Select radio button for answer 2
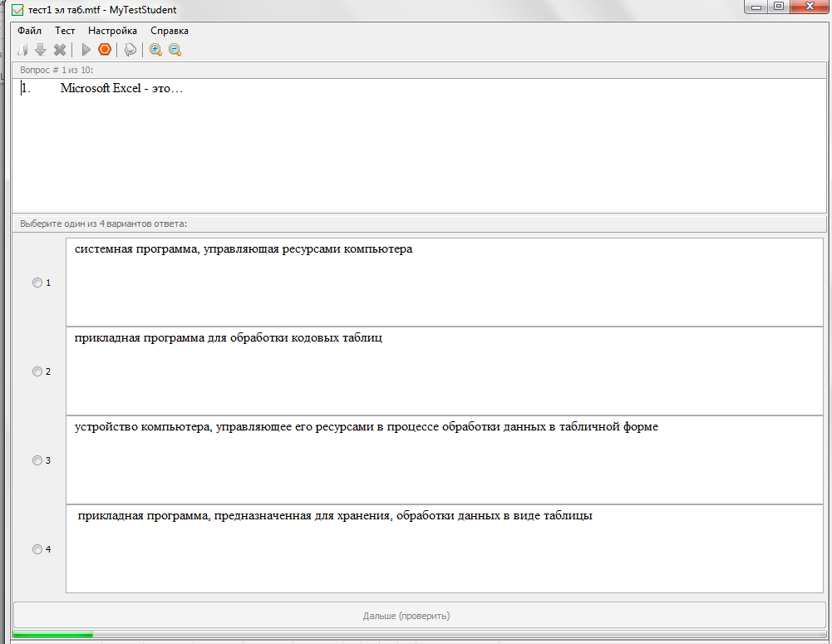832x644 pixels. pyautogui.click(x=37, y=371)
